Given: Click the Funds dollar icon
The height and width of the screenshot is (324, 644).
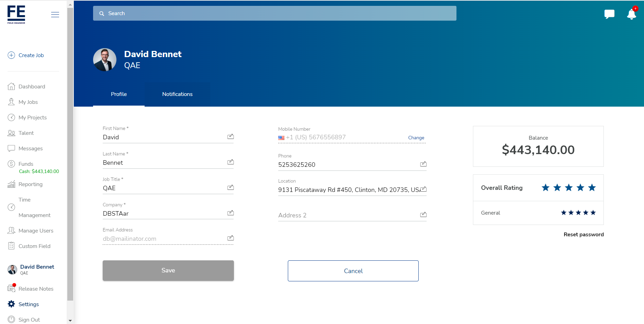Looking at the screenshot, I should tap(11, 164).
